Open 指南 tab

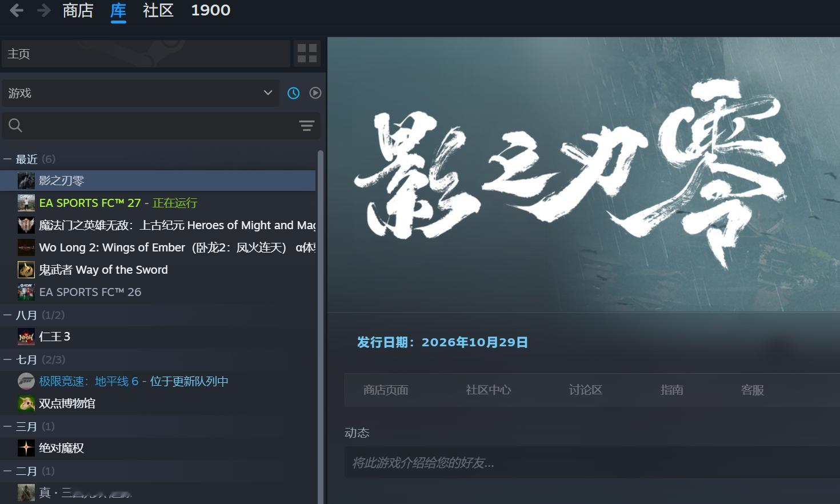pos(672,390)
